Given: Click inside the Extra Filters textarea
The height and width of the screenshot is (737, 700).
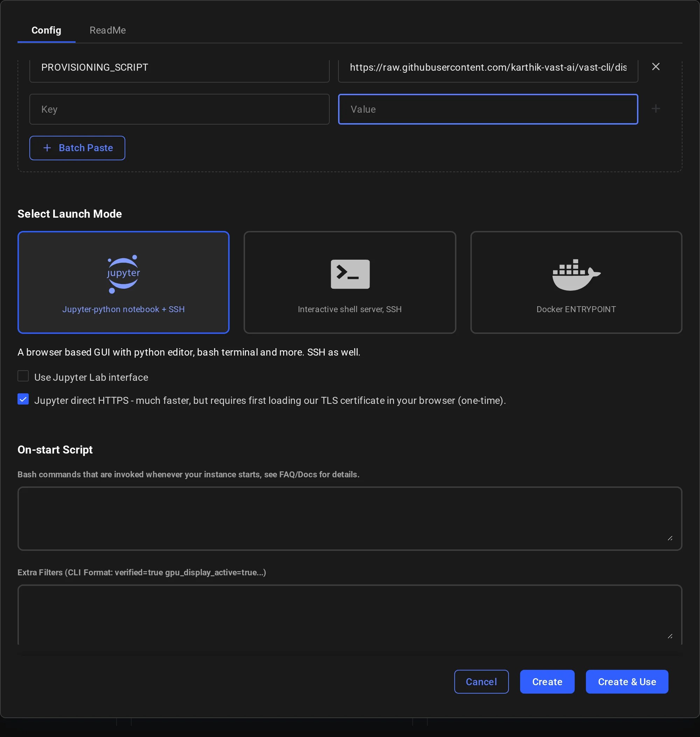Looking at the screenshot, I should coord(350,615).
